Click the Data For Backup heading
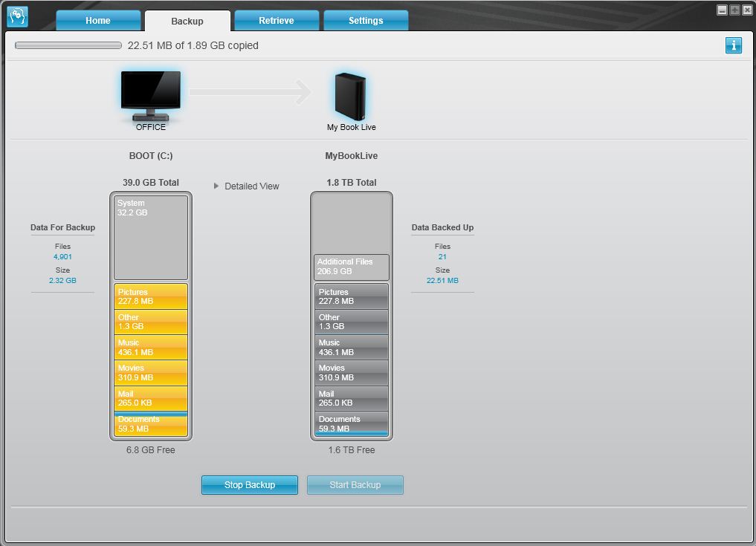This screenshot has width=756, height=546. click(62, 227)
